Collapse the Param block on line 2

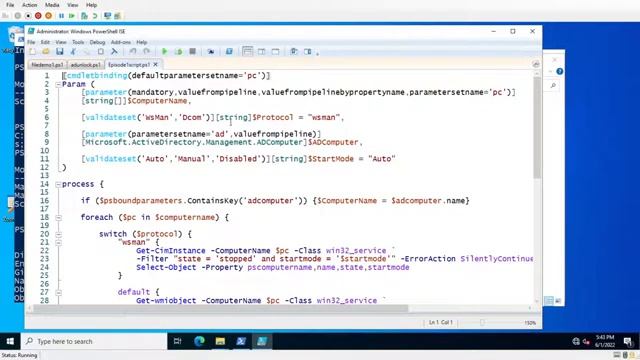58,84
